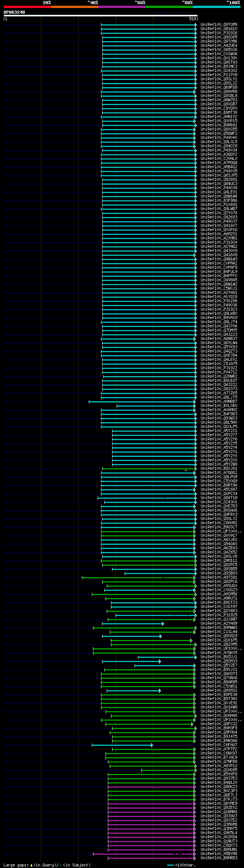Viewport: 244px width, 868px height.
Task: Open hit UniRef100_B9H3F9
Action: point(219,728)
